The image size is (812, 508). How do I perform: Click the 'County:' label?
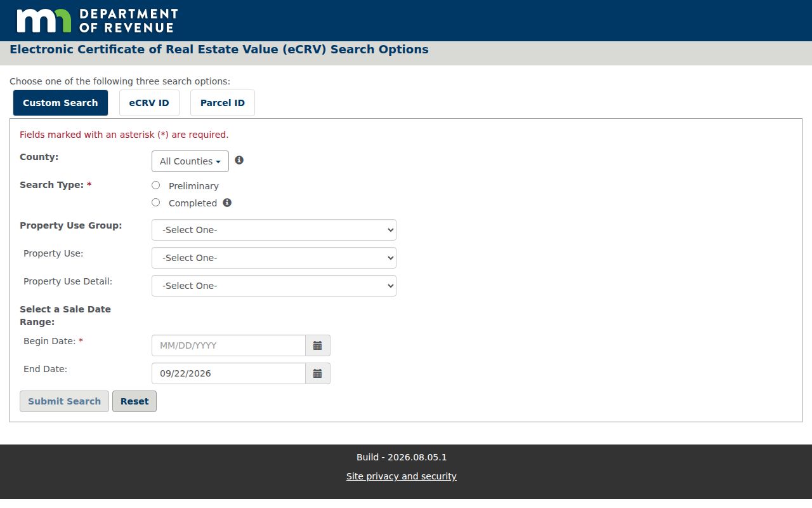pos(39,157)
